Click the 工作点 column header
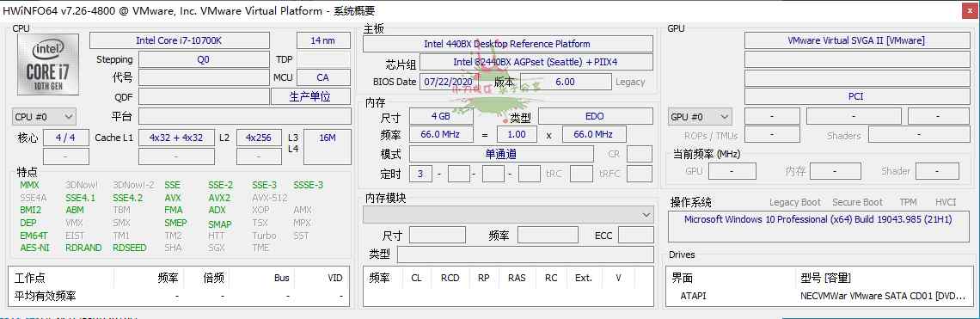The height and width of the screenshot is (319, 980). pos(30,278)
